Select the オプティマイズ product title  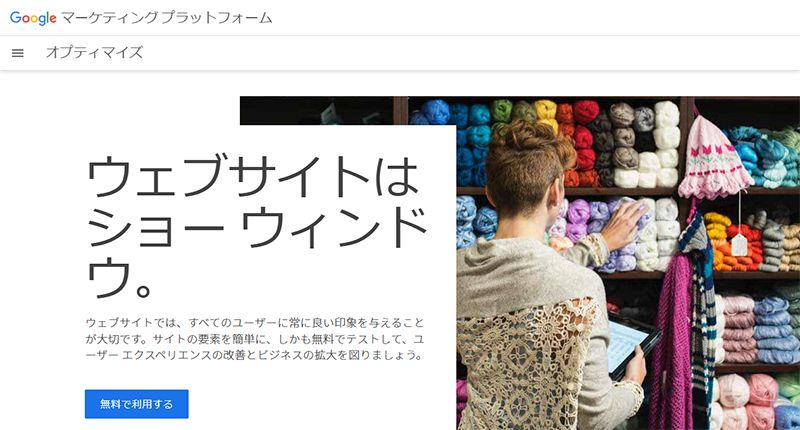(x=94, y=52)
